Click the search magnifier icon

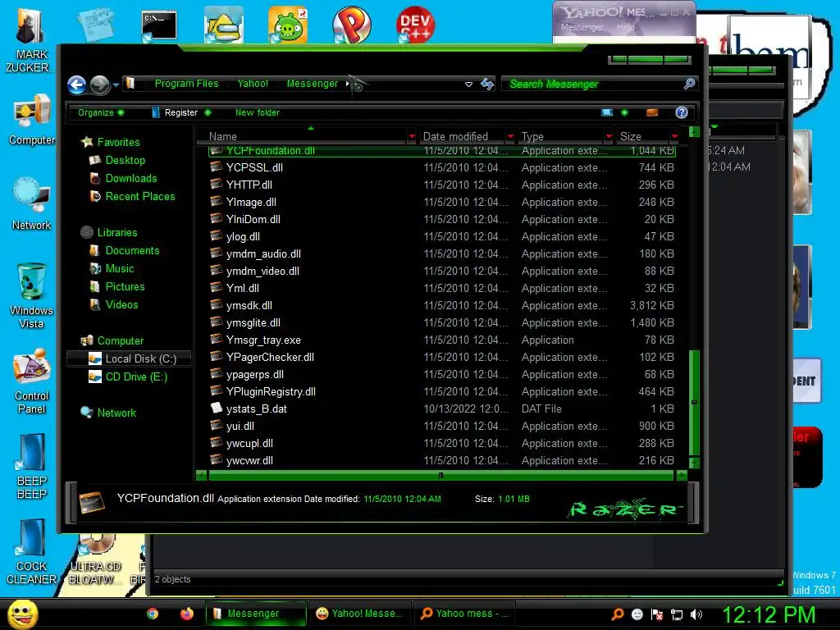pos(689,84)
